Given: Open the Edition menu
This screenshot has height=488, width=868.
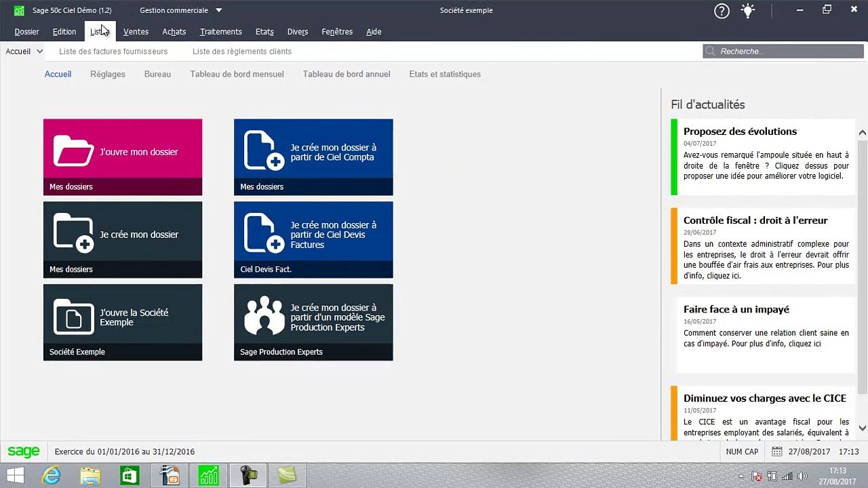Looking at the screenshot, I should [64, 32].
